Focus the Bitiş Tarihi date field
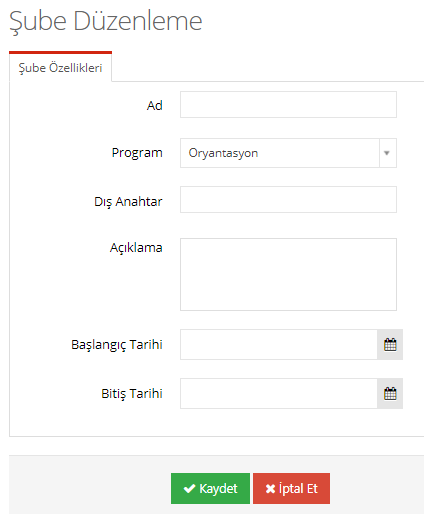Screen dimensions: 424x514 pos(279,393)
